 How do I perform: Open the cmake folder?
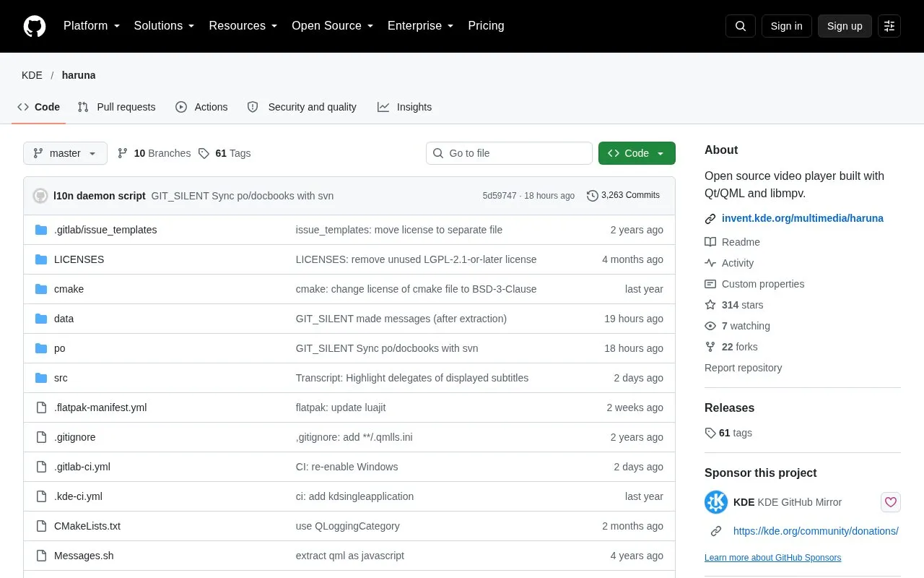pos(69,289)
